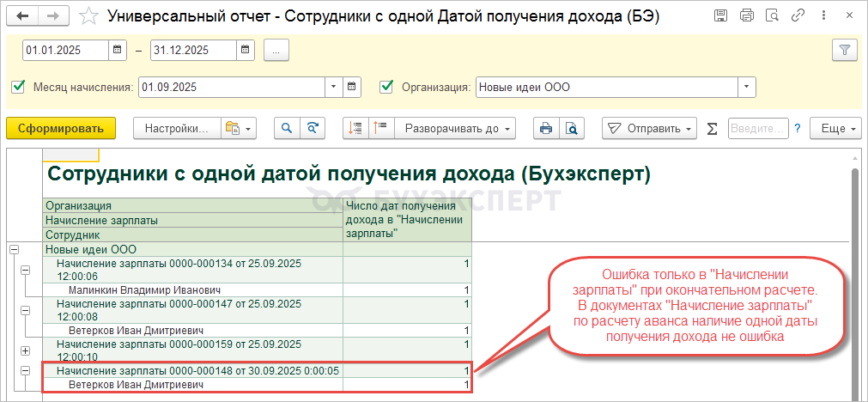Open the Отправить menu
The width and height of the screenshot is (868, 402).
point(649,128)
